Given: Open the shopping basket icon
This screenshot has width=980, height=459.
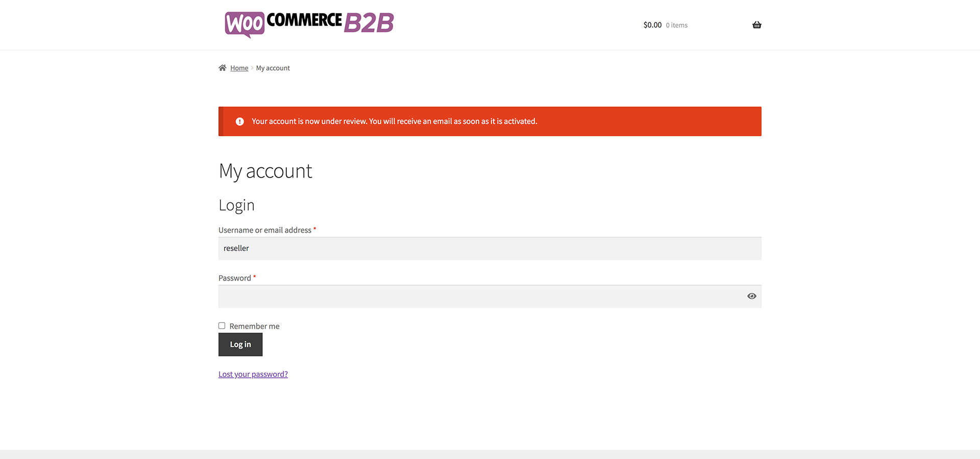Looking at the screenshot, I should tap(756, 25).
